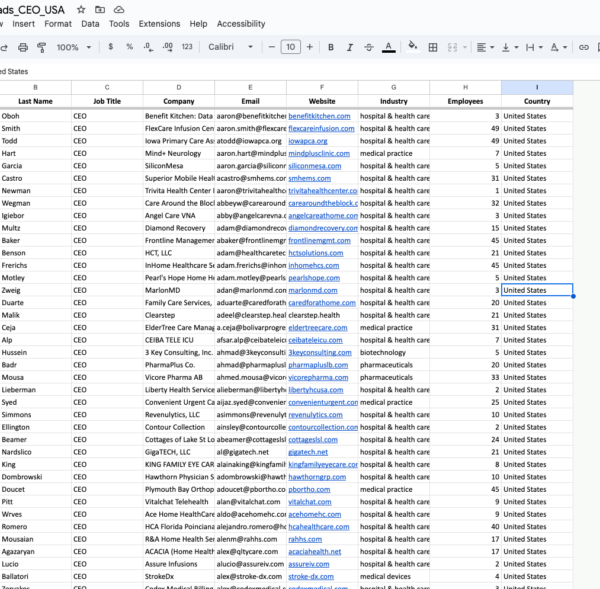Open benefitkitchen.com link

pos(319,116)
